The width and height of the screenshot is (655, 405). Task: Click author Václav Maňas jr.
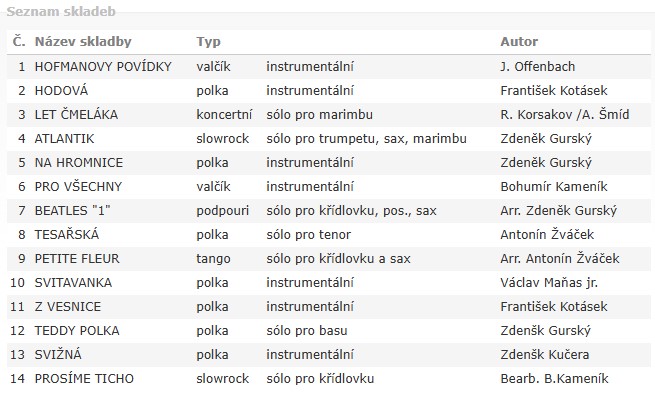549,283
